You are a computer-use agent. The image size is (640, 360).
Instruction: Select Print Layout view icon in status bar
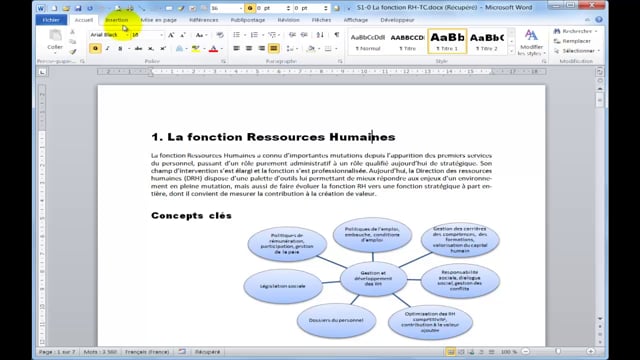click(451, 351)
